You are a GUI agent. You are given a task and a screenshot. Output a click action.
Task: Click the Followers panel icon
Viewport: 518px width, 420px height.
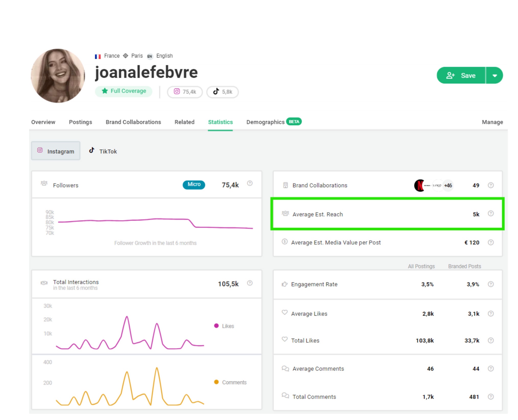point(44,184)
